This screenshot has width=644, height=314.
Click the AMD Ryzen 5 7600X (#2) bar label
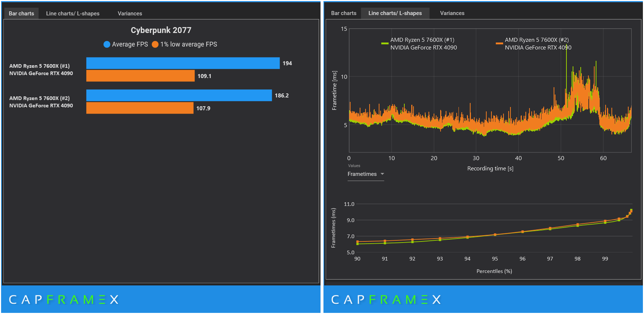[x=41, y=102]
